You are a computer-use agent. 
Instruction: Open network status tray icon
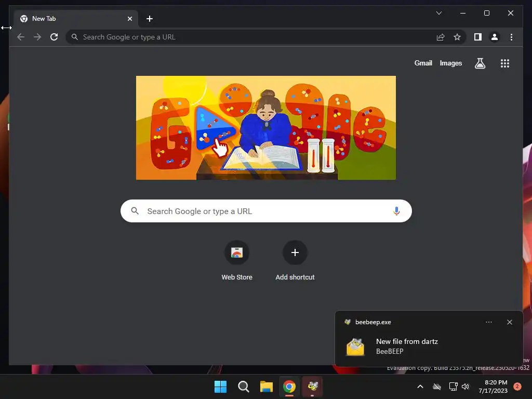point(453,387)
